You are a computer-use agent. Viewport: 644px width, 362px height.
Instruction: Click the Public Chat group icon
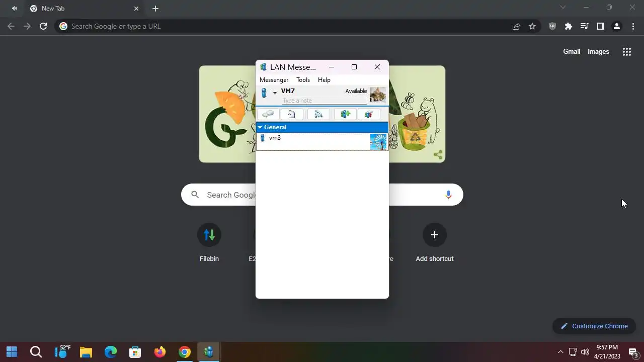(369, 114)
